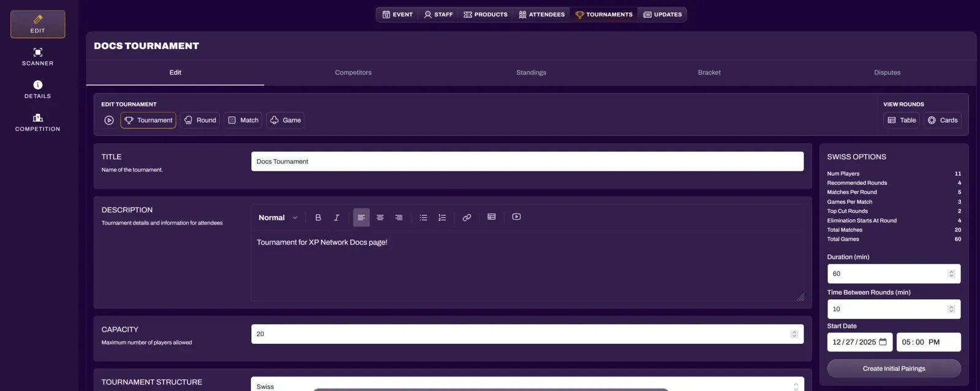Image resolution: width=980 pixels, height=391 pixels.
Task: Click the tournament Title input field
Action: [x=527, y=162]
